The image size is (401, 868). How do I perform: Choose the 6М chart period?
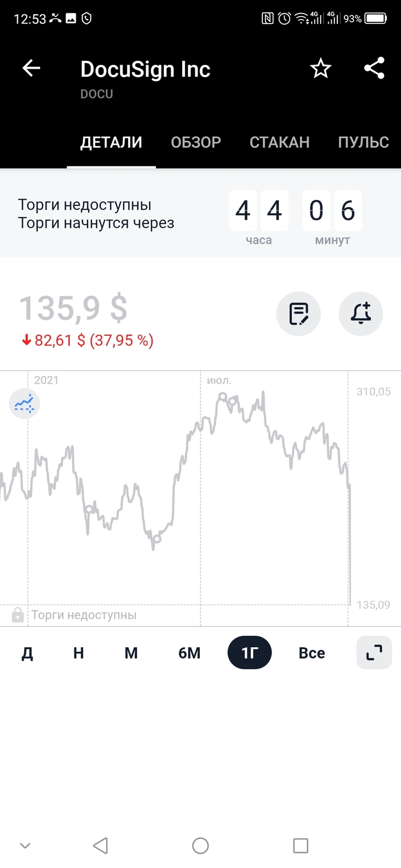pyautogui.click(x=189, y=653)
